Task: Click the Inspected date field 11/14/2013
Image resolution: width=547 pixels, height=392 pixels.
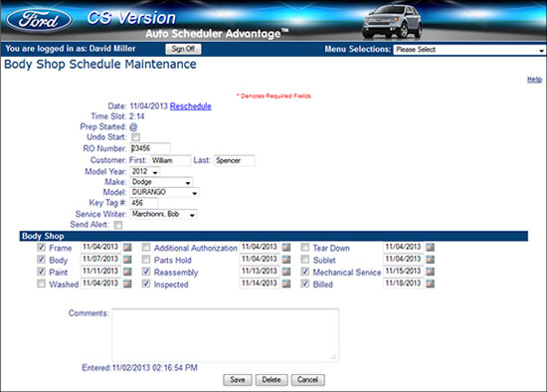Action: click(x=260, y=284)
